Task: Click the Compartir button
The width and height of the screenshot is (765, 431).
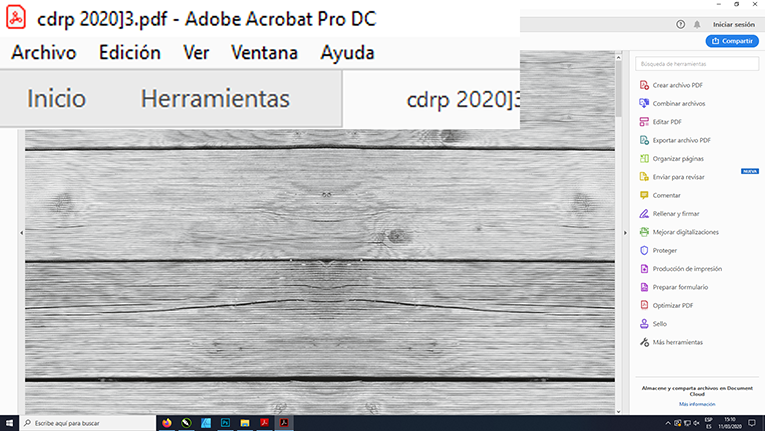Action: [x=732, y=41]
